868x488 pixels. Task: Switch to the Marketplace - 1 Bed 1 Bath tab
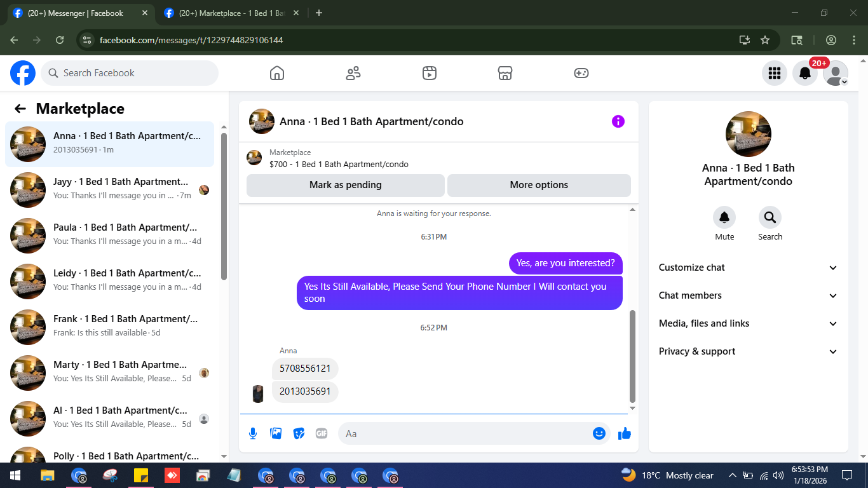click(231, 13)
